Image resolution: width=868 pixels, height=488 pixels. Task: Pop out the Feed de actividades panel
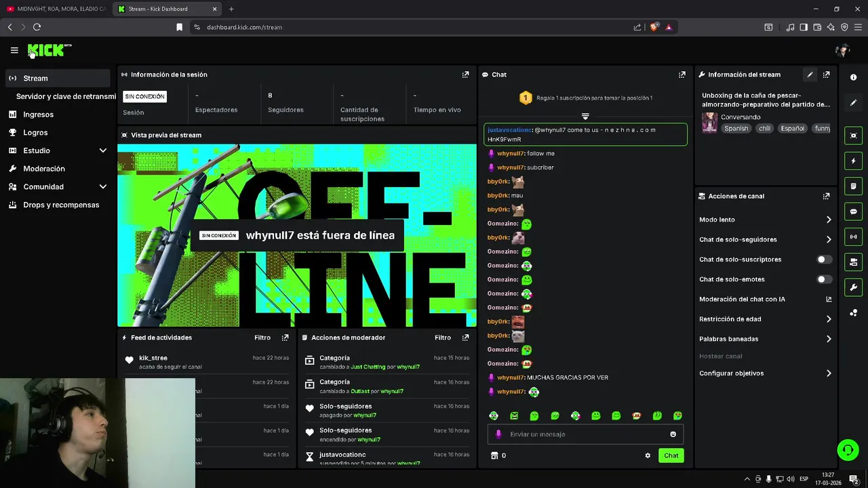coord(285,338)
